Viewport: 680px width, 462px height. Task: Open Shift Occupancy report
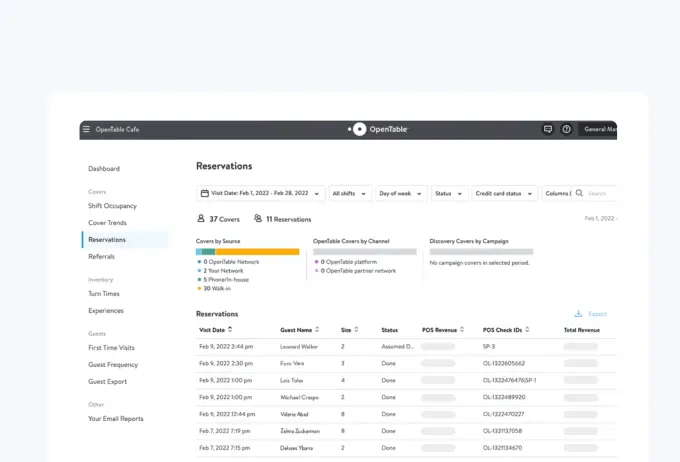112,206
